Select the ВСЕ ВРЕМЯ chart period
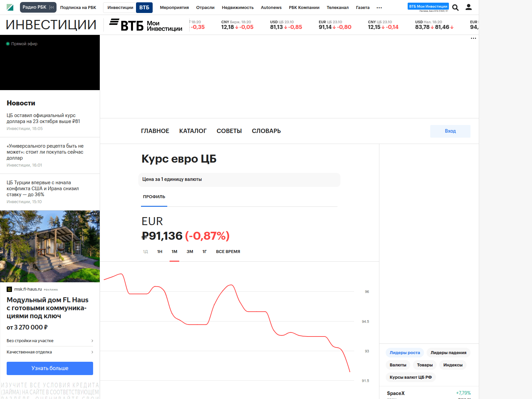This screenshot has width=532, height=399. pyautogui.click(x=228, y=252)
